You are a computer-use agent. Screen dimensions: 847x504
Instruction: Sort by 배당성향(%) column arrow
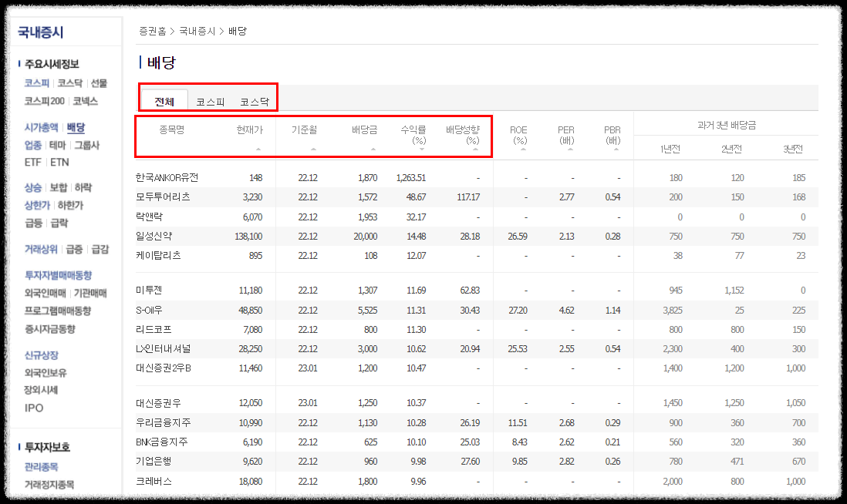475,149
